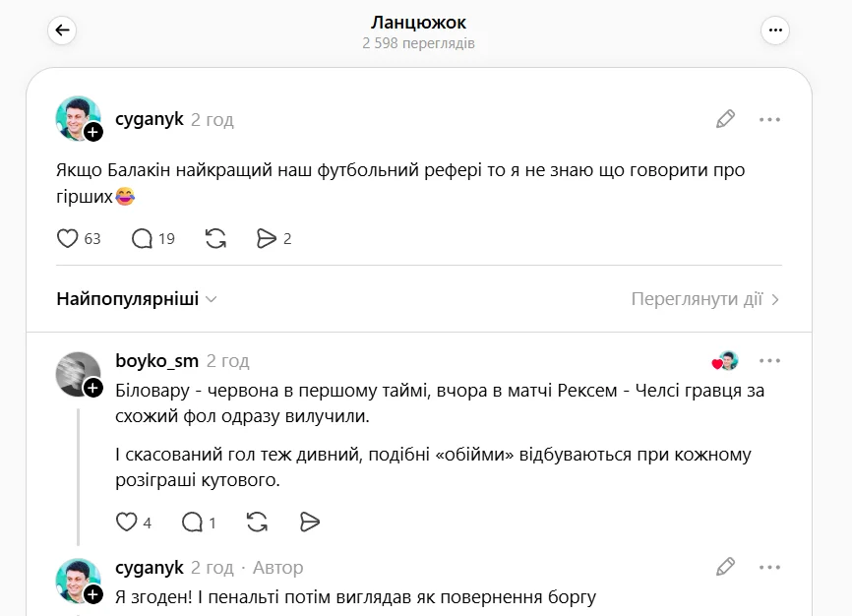
Task: Go back using the arrow button
Action: (x=62, y=31)
